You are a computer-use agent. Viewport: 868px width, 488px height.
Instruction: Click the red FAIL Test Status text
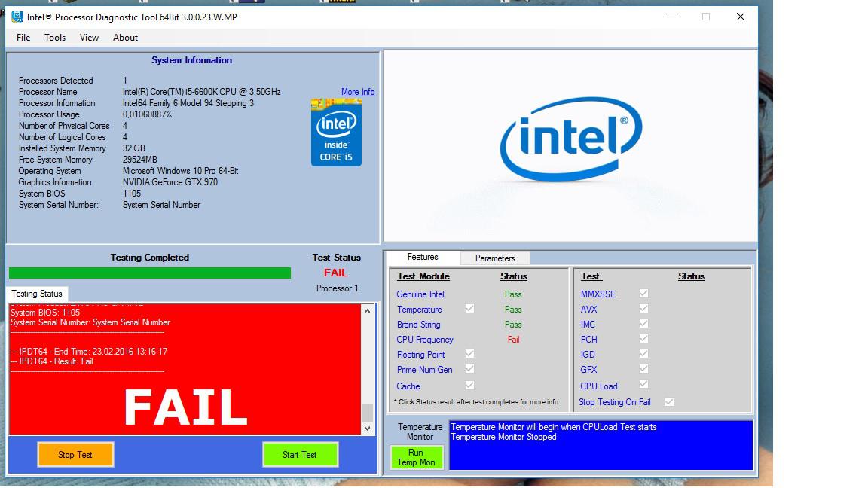tap(336, 273)
